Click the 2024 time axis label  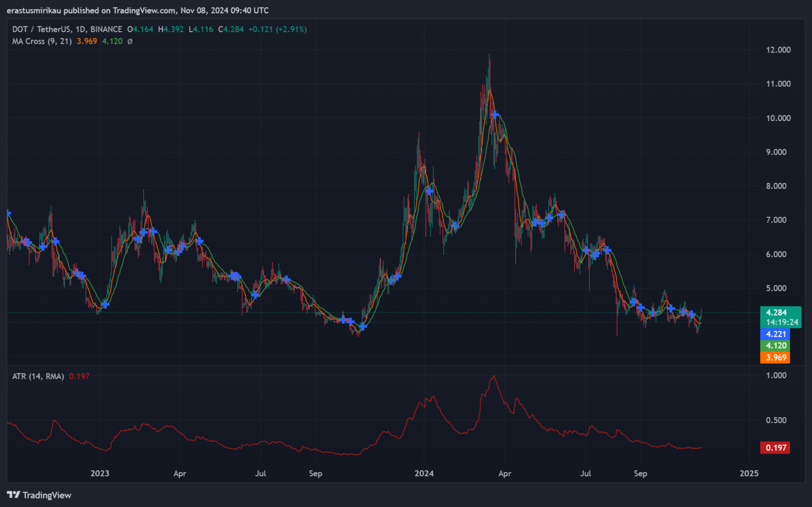(424, 473)
